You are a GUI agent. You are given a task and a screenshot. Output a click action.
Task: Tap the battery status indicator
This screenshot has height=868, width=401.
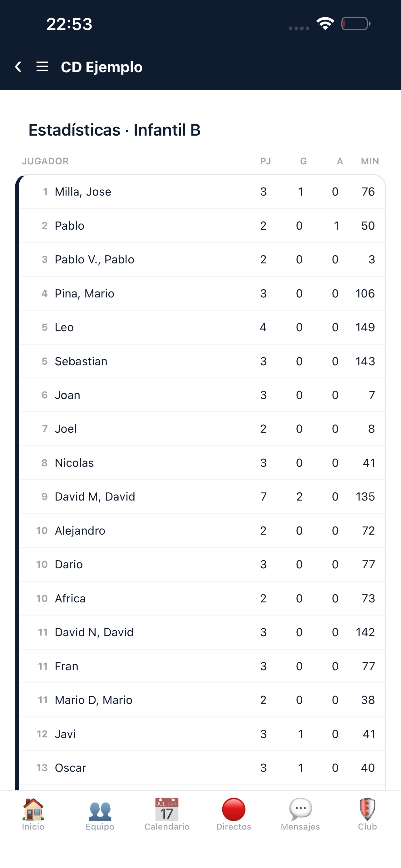pyautogui.click(x=356, y=23)
